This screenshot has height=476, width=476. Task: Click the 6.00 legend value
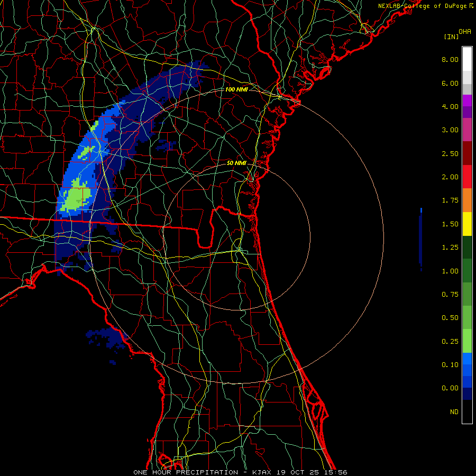click(x=450, y=83)
